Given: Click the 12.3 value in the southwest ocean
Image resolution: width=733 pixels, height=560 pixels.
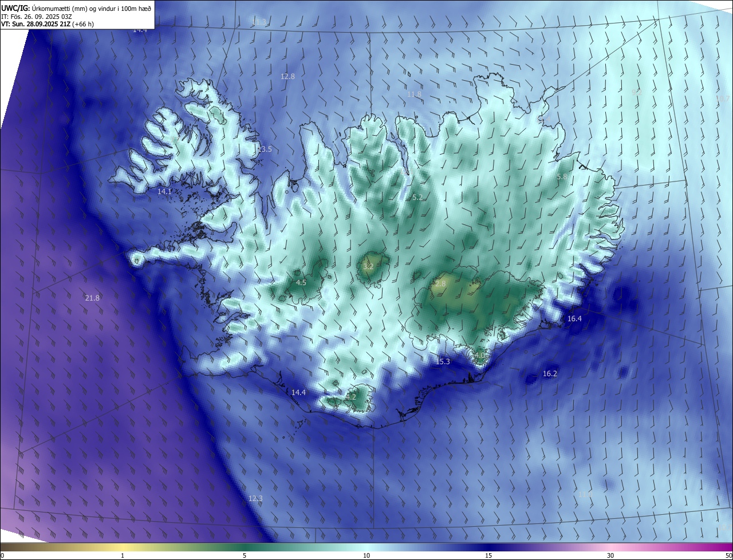Looking at the screenshot, I should click(x=255, y=498).
